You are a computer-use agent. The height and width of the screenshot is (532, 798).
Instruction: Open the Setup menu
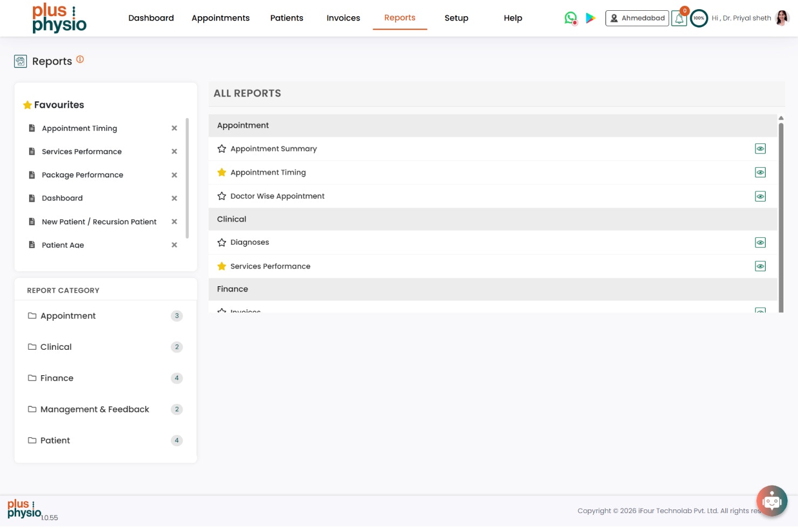click(x=456, y=18)
